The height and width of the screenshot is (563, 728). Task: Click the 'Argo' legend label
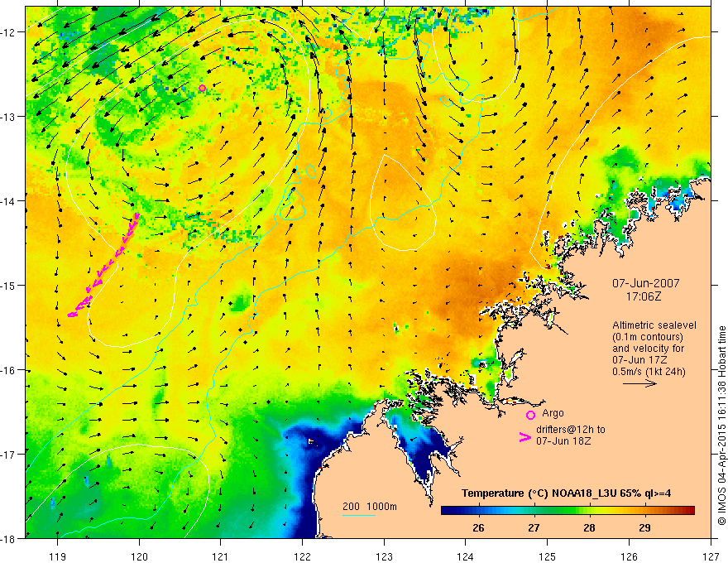tap(553, 413)
